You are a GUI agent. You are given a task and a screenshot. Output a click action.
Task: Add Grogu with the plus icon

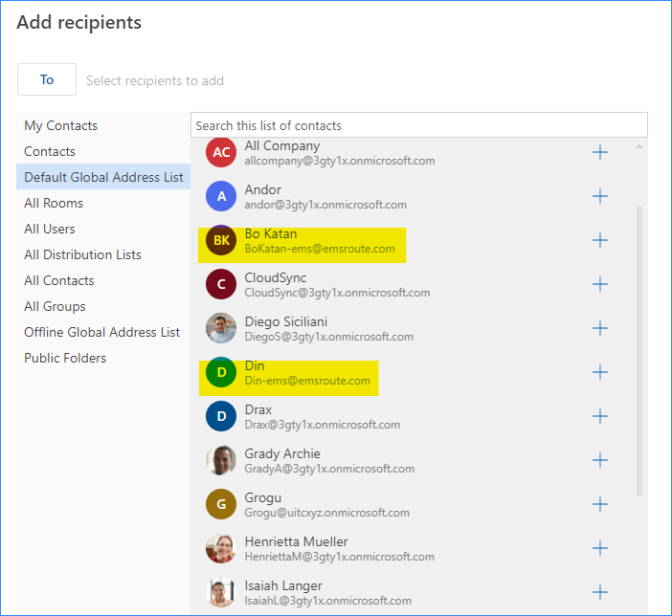(x=600, y=504)
